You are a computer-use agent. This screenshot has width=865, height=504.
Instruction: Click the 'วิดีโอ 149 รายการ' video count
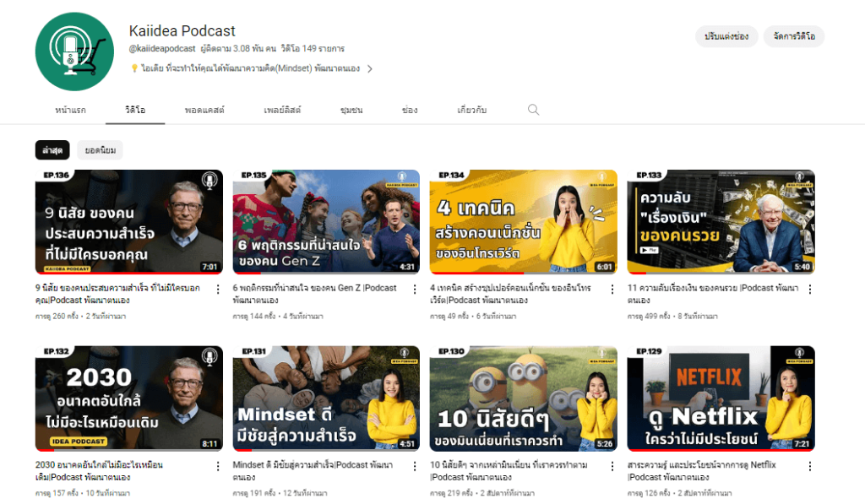point(313,48)
